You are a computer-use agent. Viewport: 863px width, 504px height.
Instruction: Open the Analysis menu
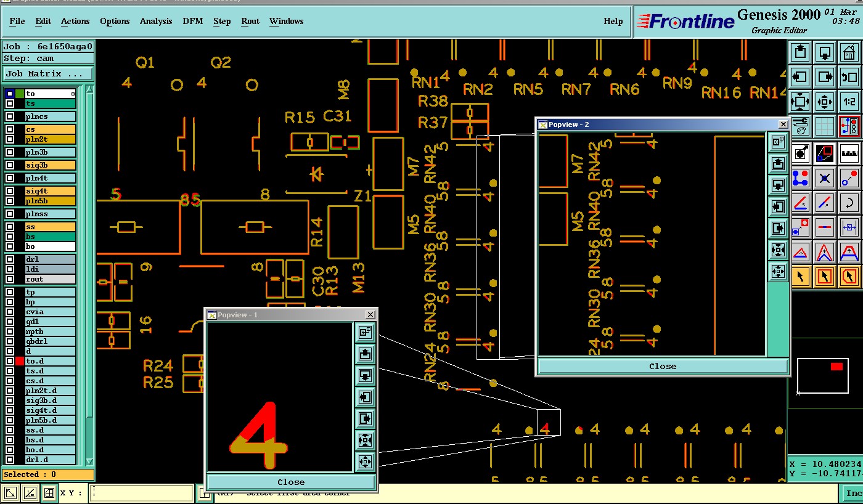point(156,21)
